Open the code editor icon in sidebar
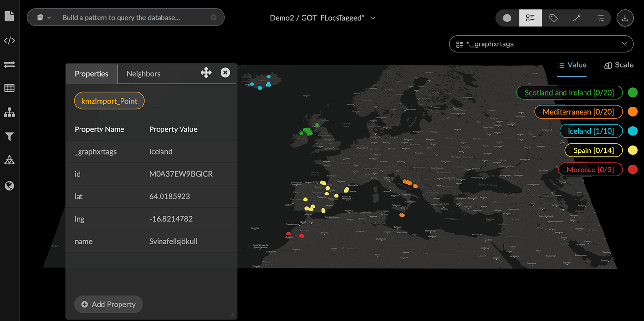 pos(9,41)
